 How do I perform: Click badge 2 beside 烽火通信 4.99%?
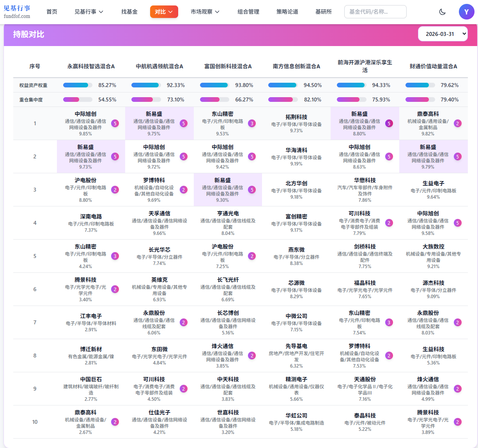[458, 389]
